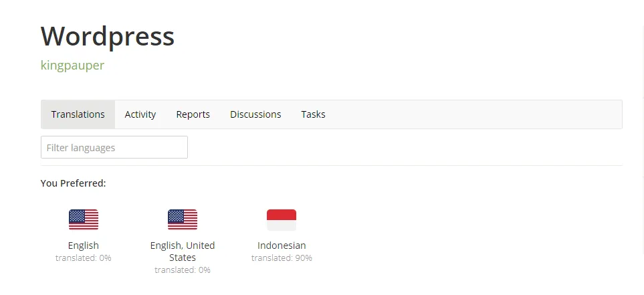
Task: Click the flag above English, United States
Action: coord(183,220)
